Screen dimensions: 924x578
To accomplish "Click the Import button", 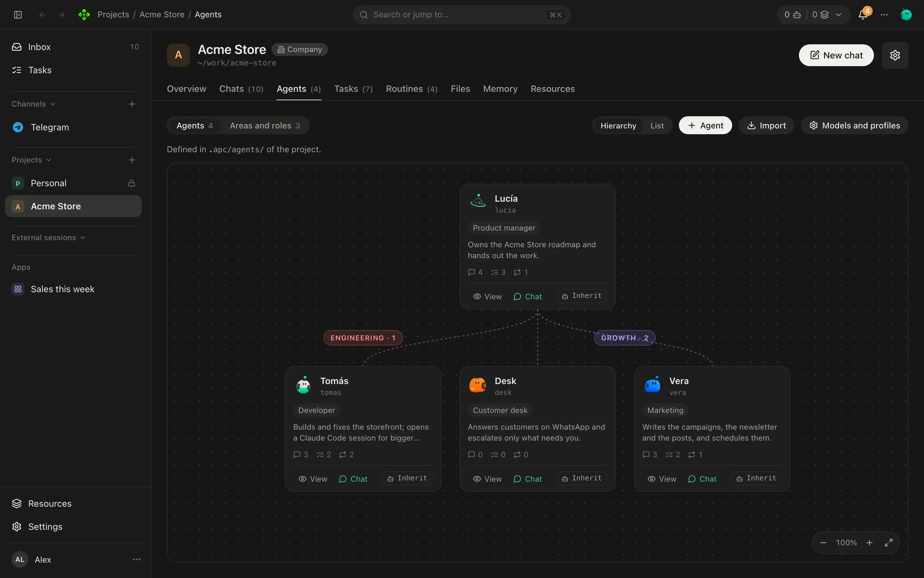I will point(766,125).
